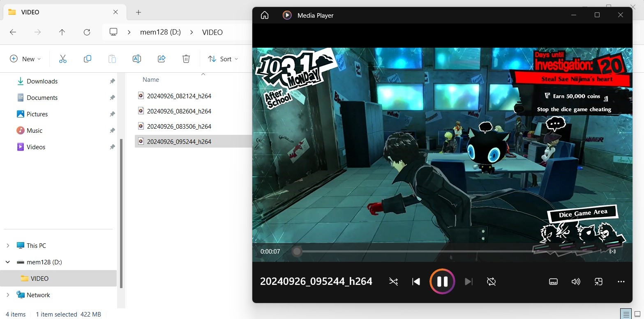Click the 0:00:07 elapsed time label

[x=270, y=251]
